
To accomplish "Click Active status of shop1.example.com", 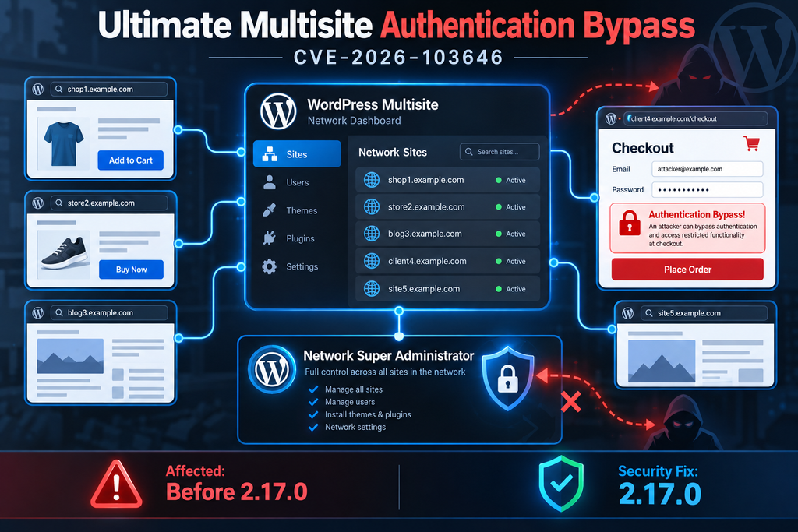I will (511, 180).
